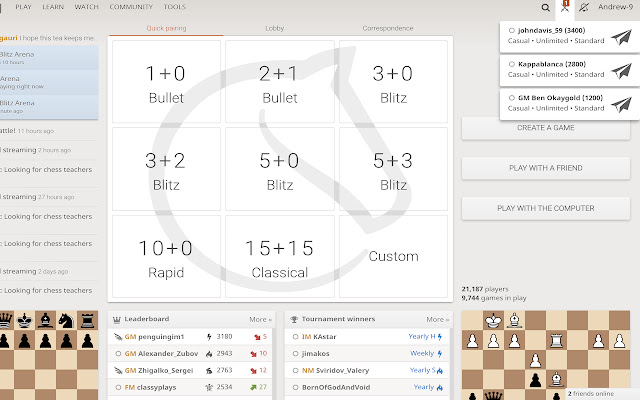Click paper plane icon for johndavis_59 challenge

click(x=621, y=37)
